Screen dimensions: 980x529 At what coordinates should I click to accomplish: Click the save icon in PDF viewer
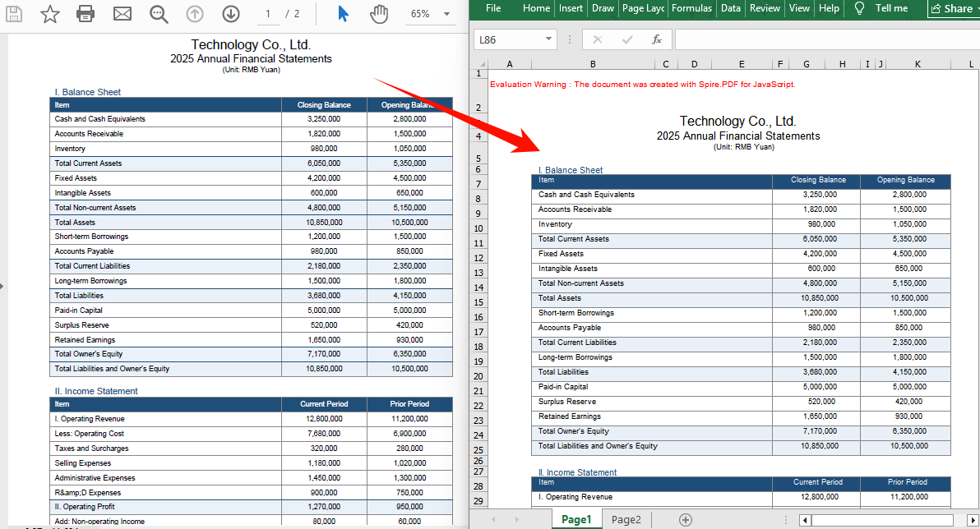(x=14, y=14)
